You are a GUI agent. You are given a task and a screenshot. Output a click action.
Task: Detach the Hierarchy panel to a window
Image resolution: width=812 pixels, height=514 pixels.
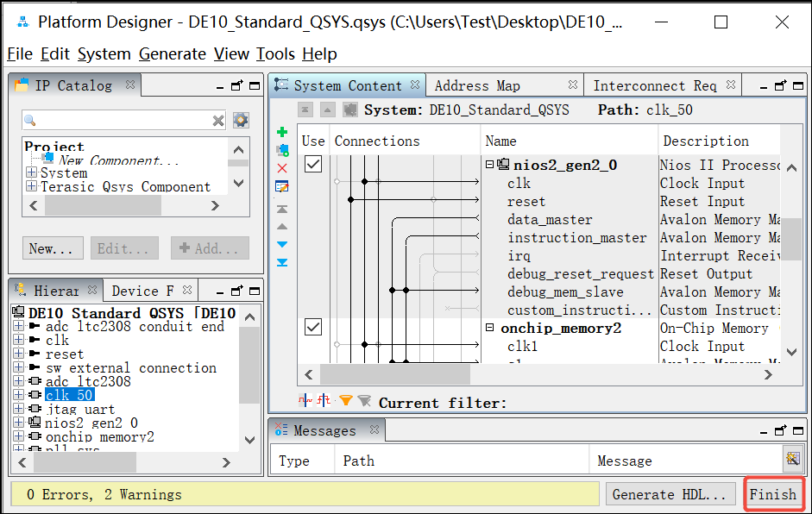click(x=236, y=291)
